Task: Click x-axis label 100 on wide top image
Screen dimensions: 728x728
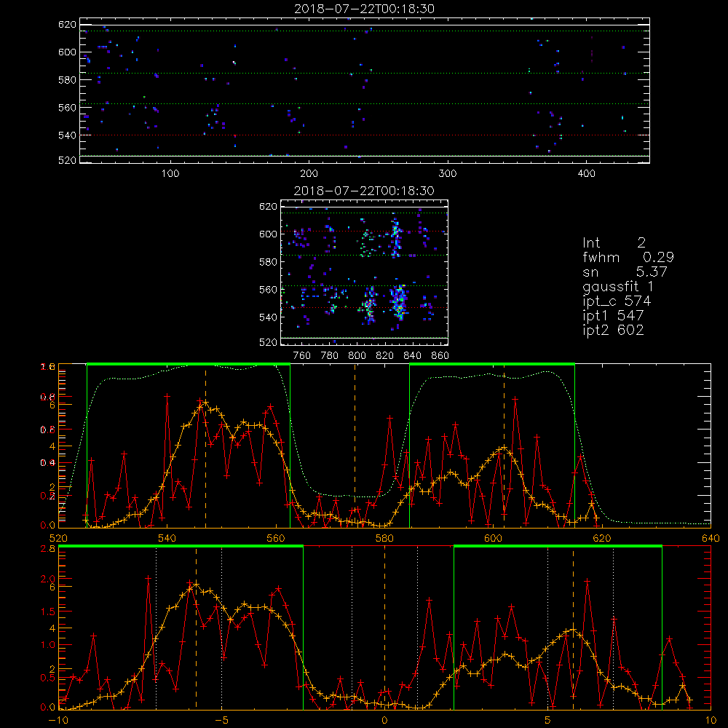Action: pos(170,174)
